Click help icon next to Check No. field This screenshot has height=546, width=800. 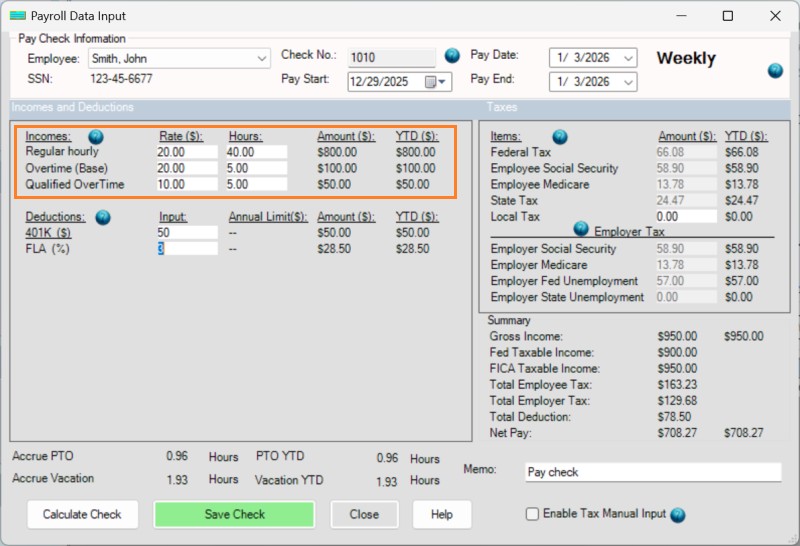(452, 56)
